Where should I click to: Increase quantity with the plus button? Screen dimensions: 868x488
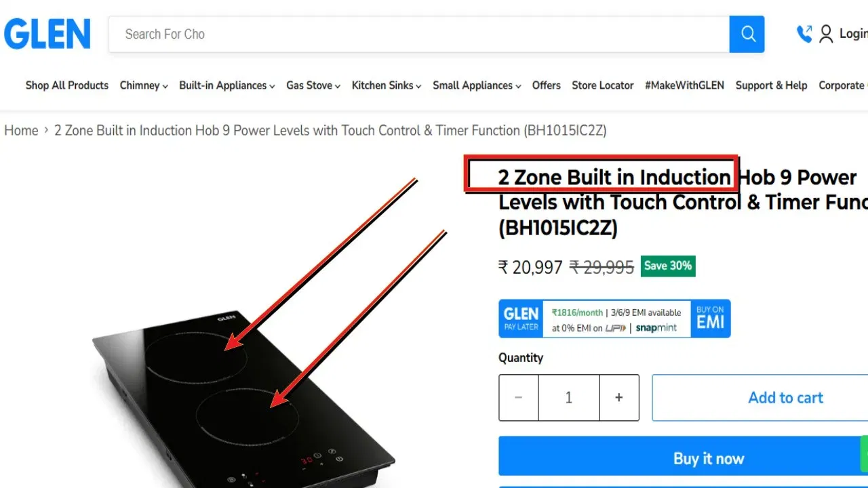618,398
